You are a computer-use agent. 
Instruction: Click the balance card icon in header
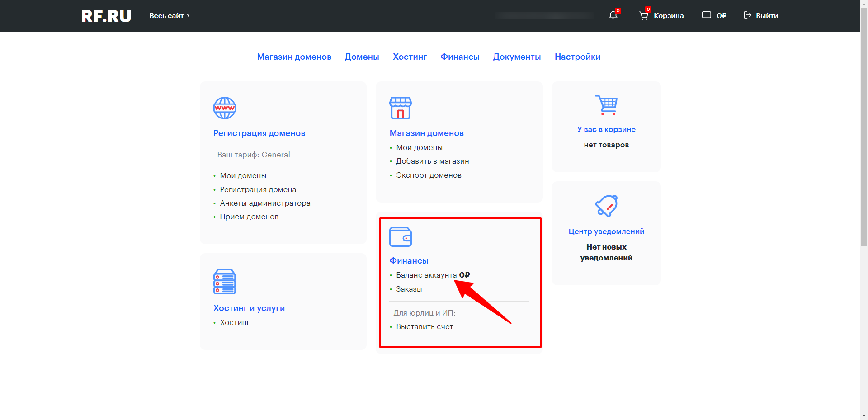point(706,15)
